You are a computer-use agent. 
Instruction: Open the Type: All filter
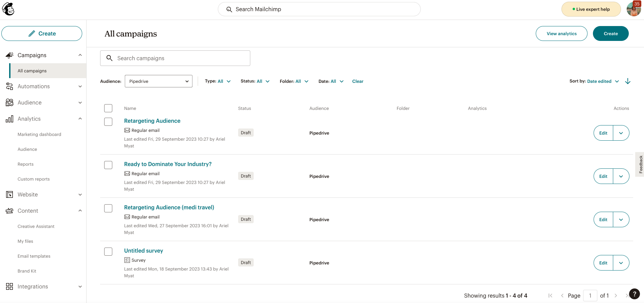[218, 81]
